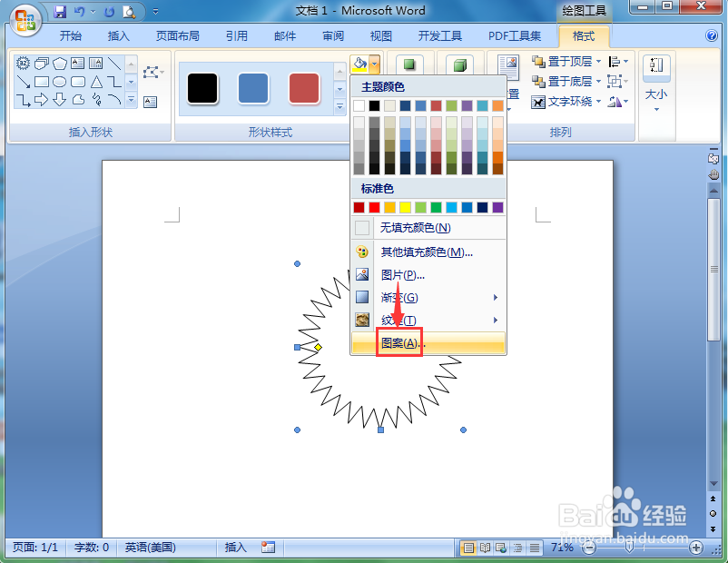Expand the shapes gallery more arrow
The height and width of the screenshot is (563, 728).
tap(132, 100)
